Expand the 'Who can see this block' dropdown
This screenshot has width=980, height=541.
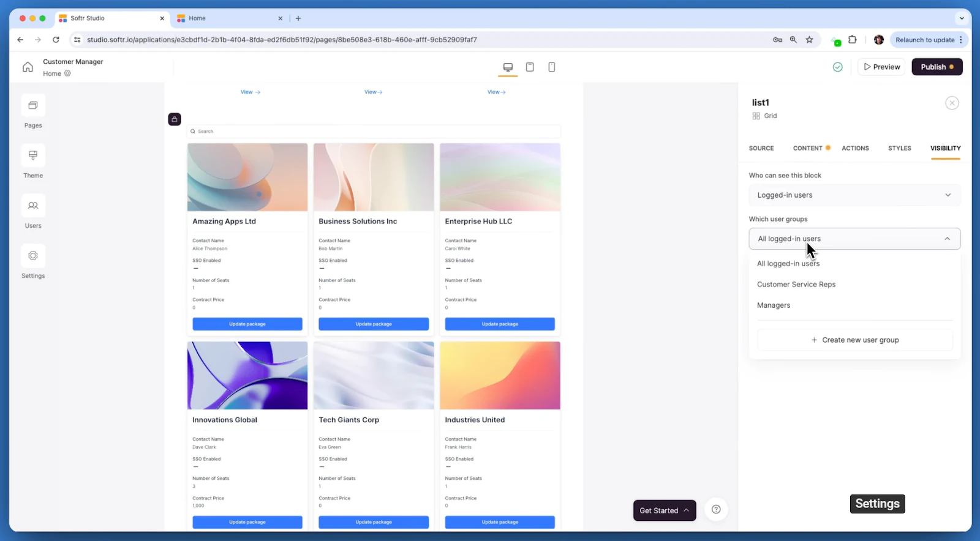854,195
